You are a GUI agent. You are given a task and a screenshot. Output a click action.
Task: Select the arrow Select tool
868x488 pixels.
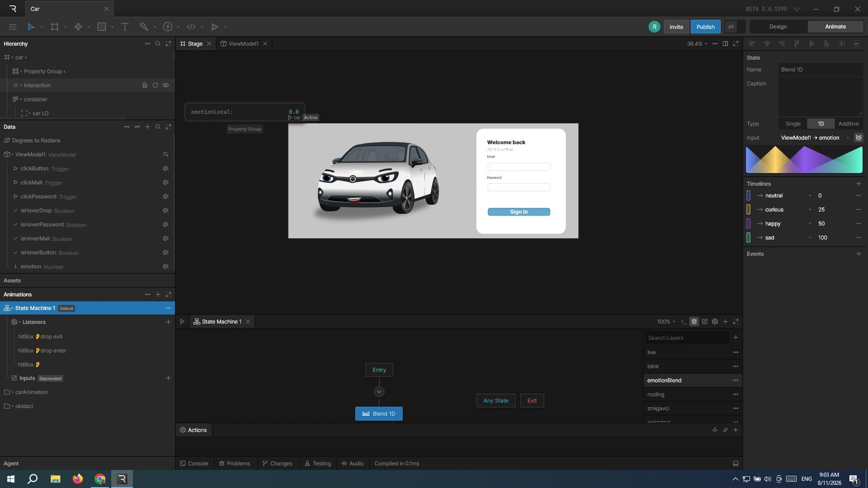[x=31, y=27]
